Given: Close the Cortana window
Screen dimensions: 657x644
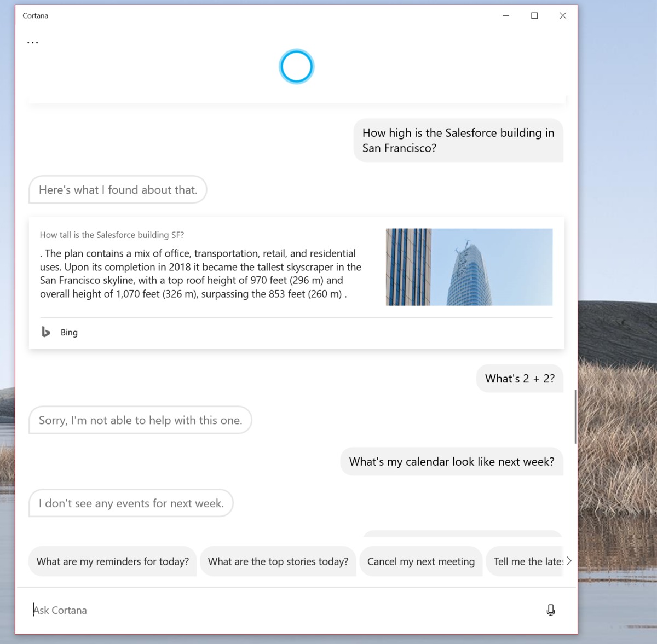Looking at the screenshot, I should [x=563, y=15].
